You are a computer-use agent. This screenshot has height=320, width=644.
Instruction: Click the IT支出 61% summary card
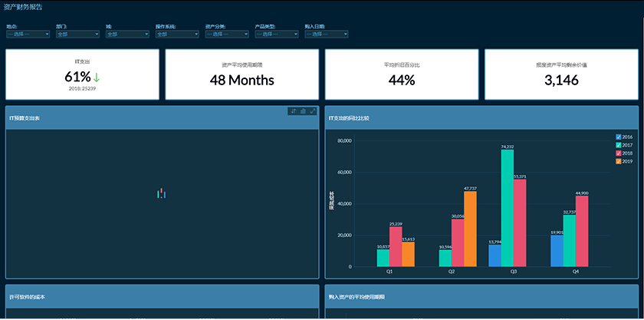click(82, 74)
